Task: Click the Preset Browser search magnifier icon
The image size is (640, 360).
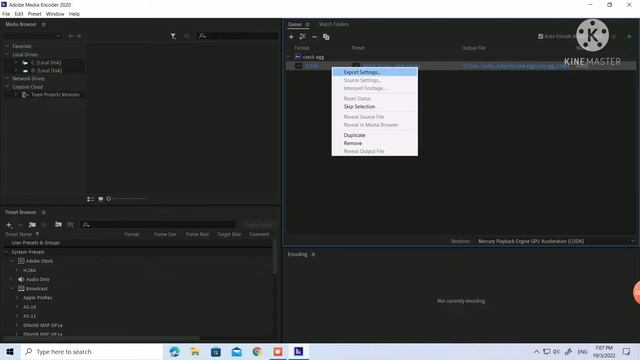Action: [86, 225]
